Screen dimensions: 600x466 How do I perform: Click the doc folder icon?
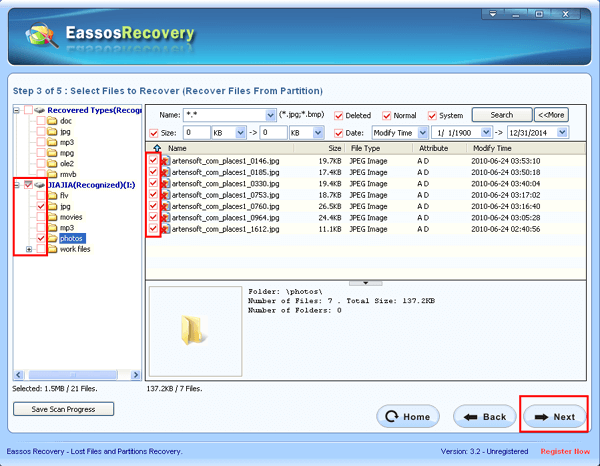52,121
